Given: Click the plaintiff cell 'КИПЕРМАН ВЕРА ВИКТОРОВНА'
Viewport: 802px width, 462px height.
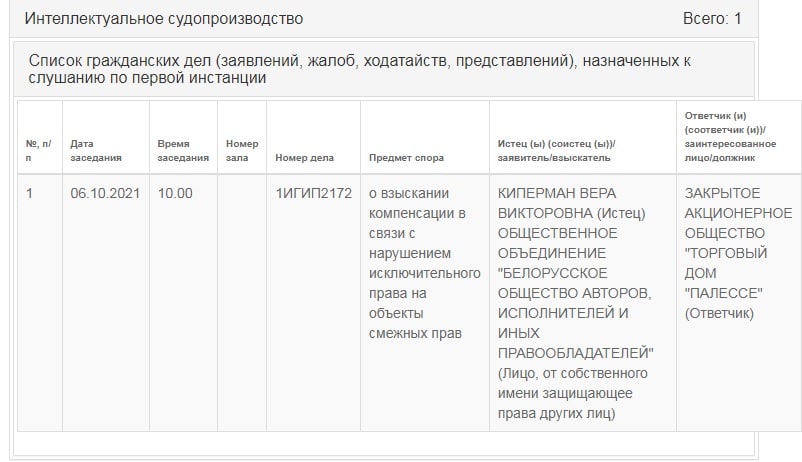Looking at the screenshot, I should tap(583, 303).
